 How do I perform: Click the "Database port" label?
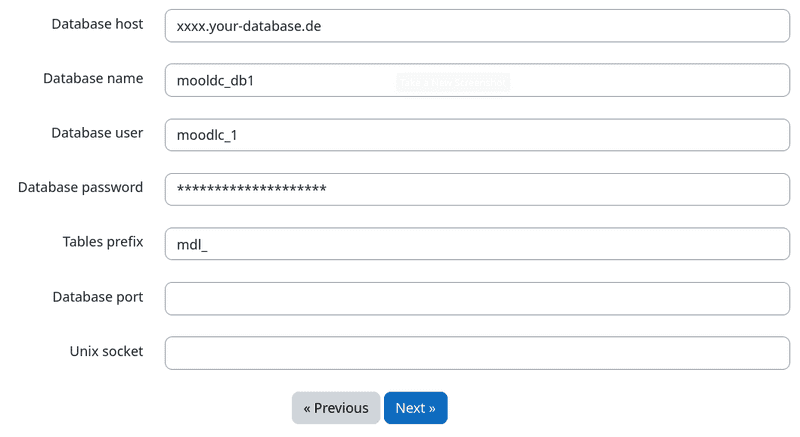[x=98, y=297]
